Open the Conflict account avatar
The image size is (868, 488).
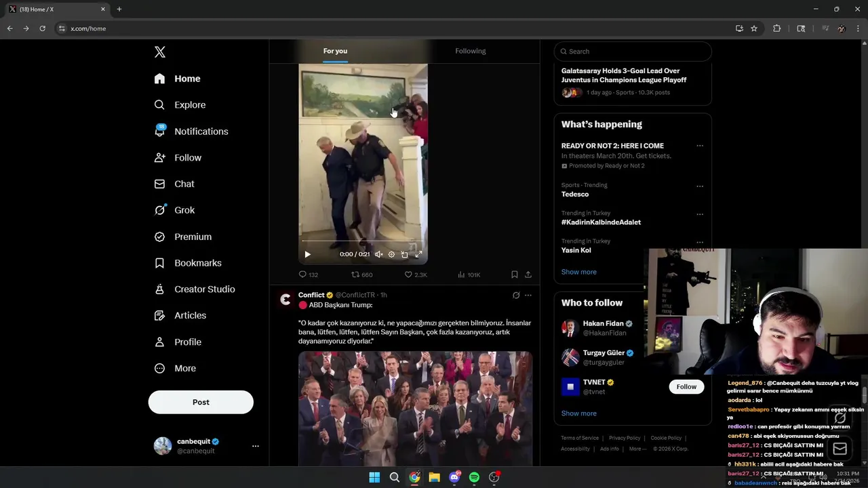point(285,300)
